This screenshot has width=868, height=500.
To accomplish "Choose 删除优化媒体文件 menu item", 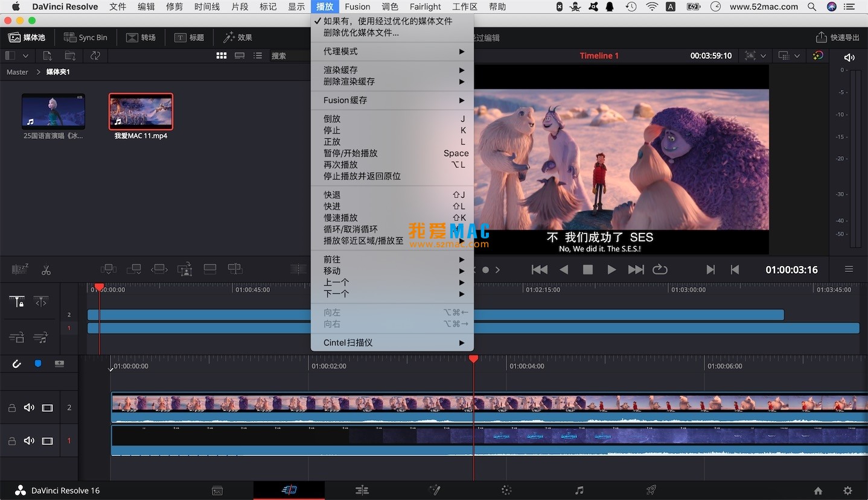I will pyautogui.click(x=392, y=33).
